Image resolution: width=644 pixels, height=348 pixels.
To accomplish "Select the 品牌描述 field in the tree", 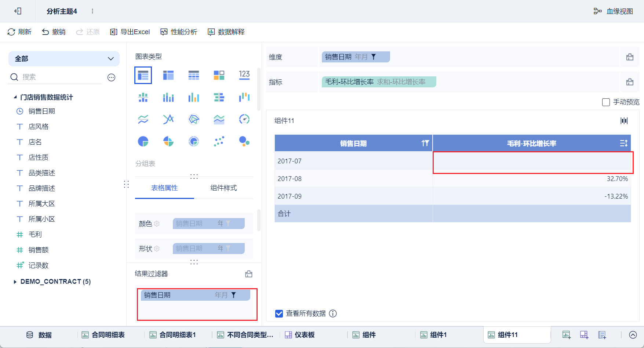I will [42, 188].
